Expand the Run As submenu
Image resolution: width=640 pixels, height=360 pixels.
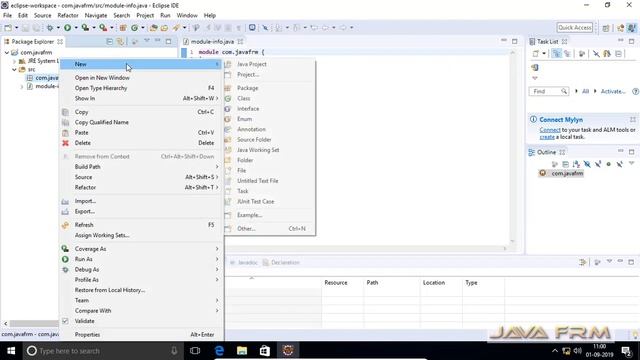(142, 259)
